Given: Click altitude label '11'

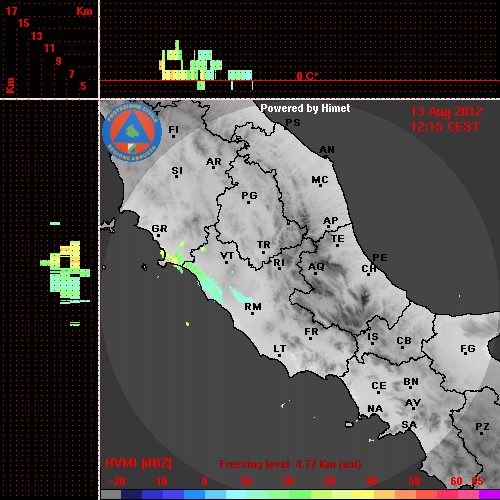Looking at the screenshot, I should tap(49, 48).
